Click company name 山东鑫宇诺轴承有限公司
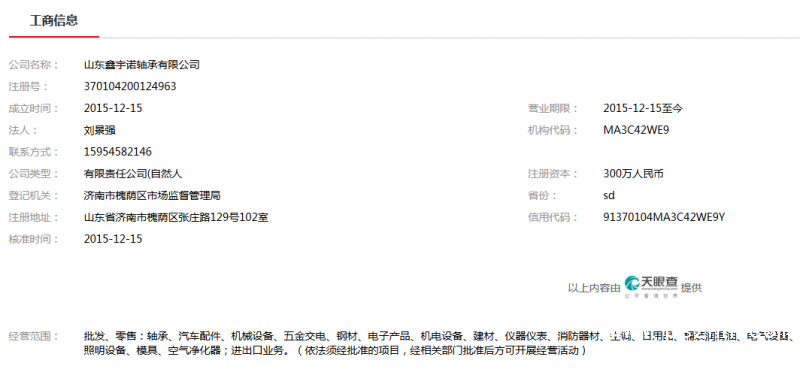 click(x=141, y=65)
